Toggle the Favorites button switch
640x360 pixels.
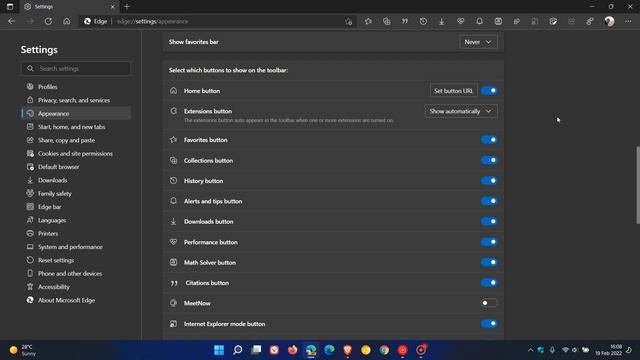point(489,140)
